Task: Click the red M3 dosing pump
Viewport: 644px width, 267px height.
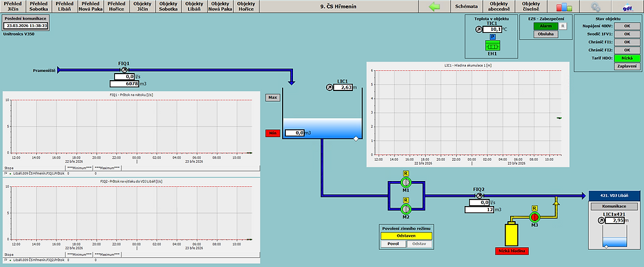Action: click(534, 217)
